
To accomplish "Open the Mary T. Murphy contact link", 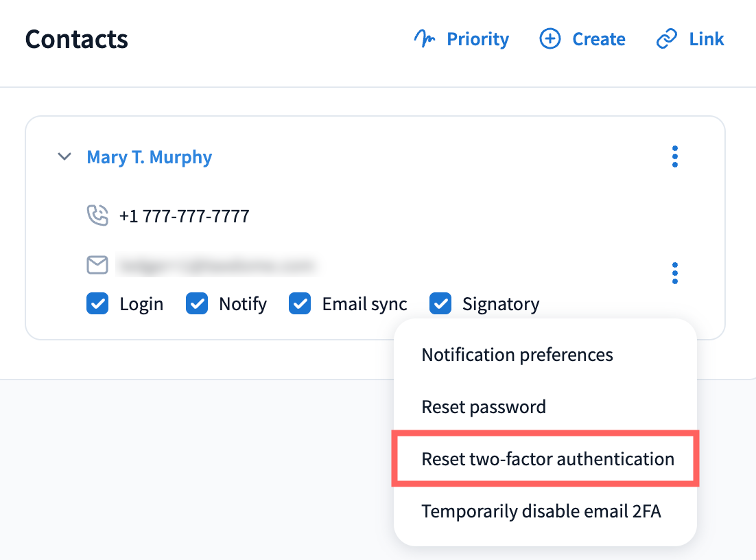I will (150, 157).
